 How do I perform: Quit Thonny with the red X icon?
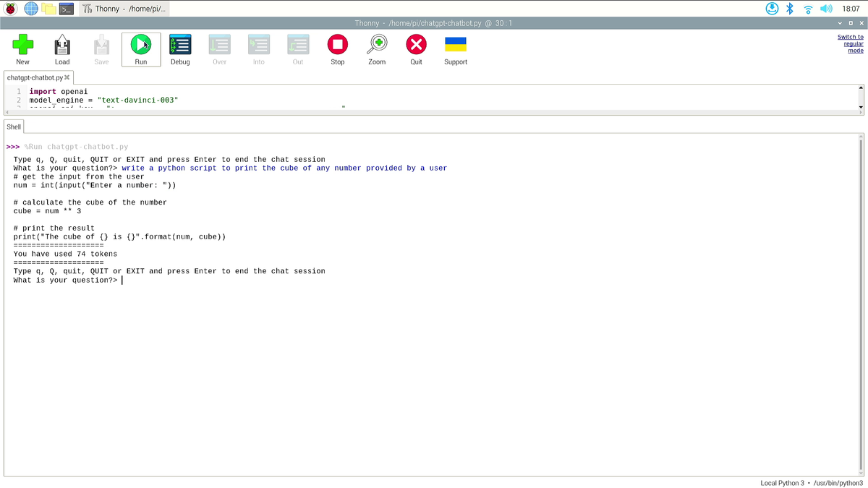tap(416, 49)
